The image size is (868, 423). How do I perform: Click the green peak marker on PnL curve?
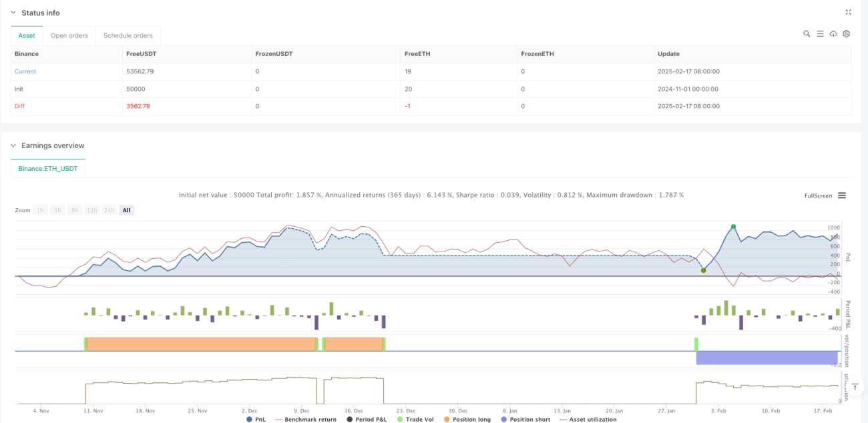pyautogui.click(x=734, y=227)
